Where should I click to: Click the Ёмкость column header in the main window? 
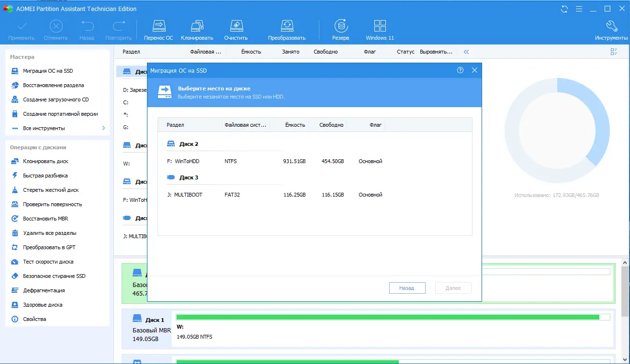251,52
